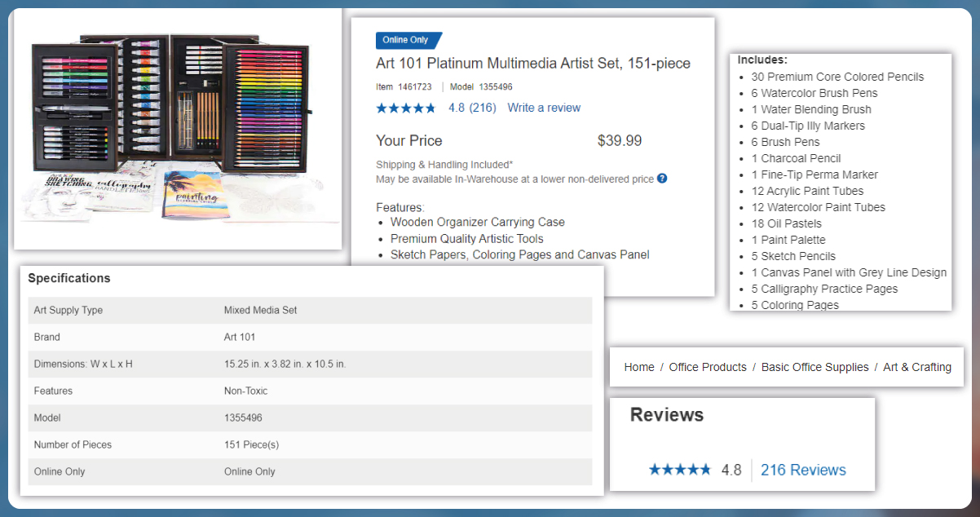
Task: Navigate to Office Products breadcrumb
Action: (x=708, y=367)
